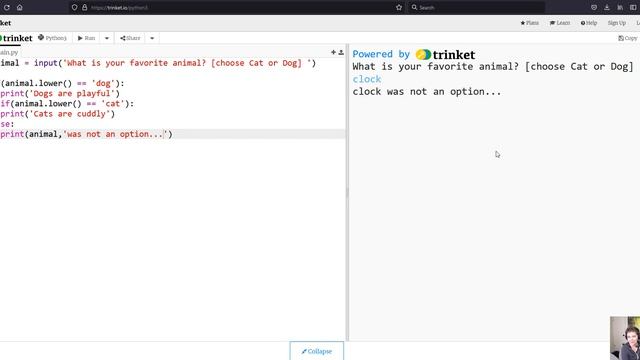Open the Help link
Viewport: 640px width, 360px height.
pos(589,23)
